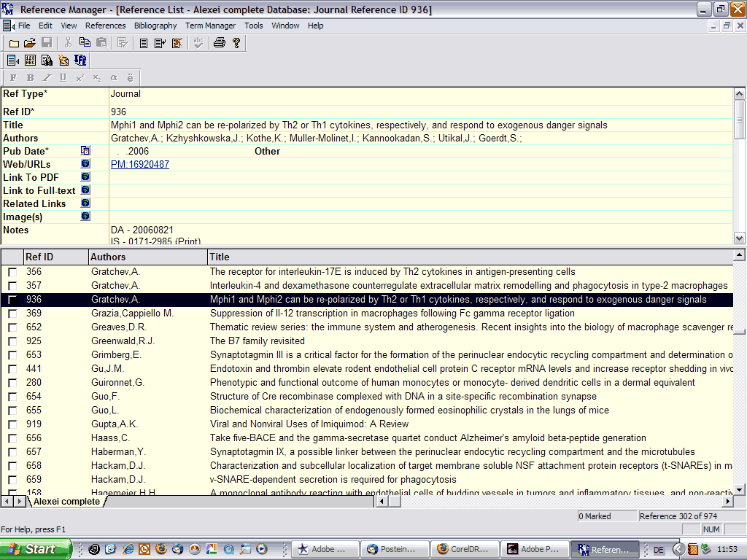The image size is (747, 560).
Task: Click the Paste clipboard icon
Action: click(x=101, y=43)
